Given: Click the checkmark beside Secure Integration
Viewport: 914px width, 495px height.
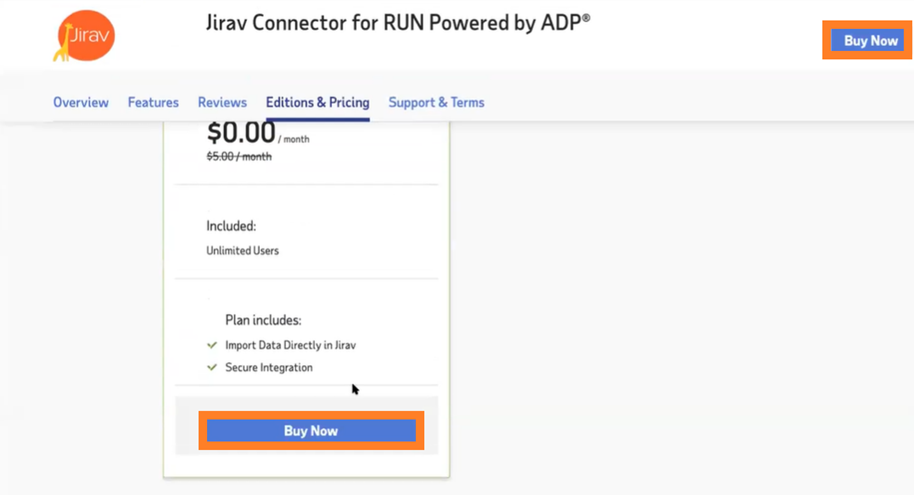Looking at the screenshot, I should [x=212, y=367].
